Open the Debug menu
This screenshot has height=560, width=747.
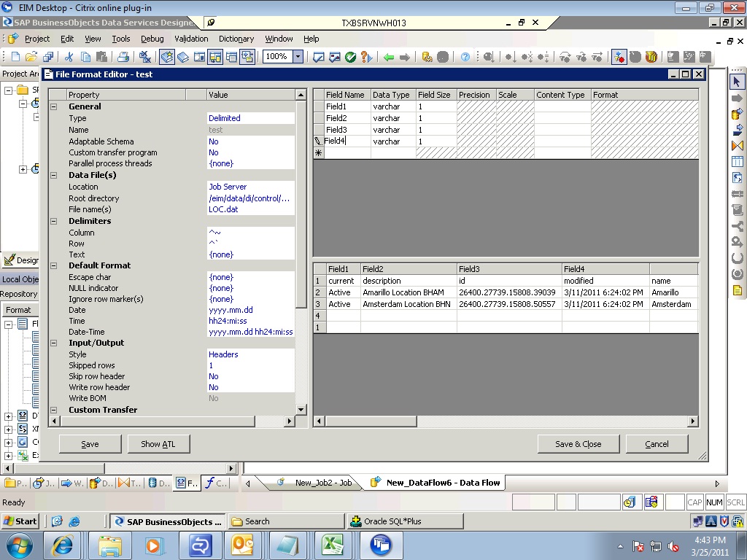(x=152, y=39)
